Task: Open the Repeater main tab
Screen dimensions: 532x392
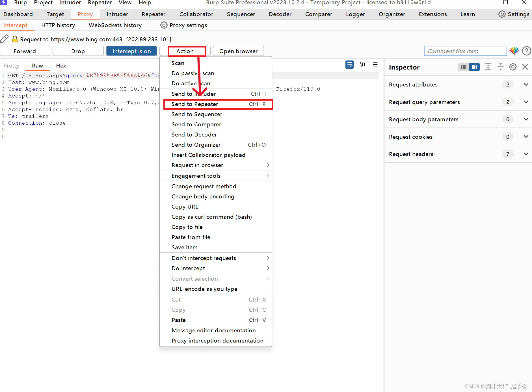Action: [x=153, y=14]
